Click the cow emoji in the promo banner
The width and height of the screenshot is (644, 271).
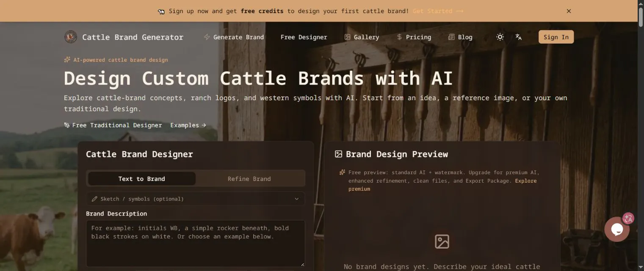(161, 11)
